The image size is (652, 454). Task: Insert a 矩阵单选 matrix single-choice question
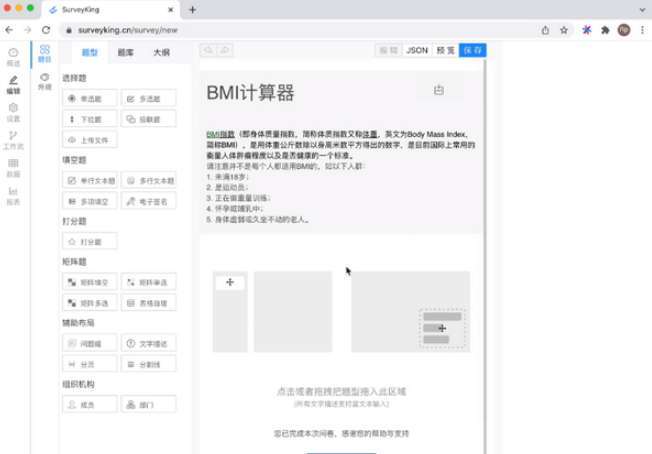click(149, 283)
